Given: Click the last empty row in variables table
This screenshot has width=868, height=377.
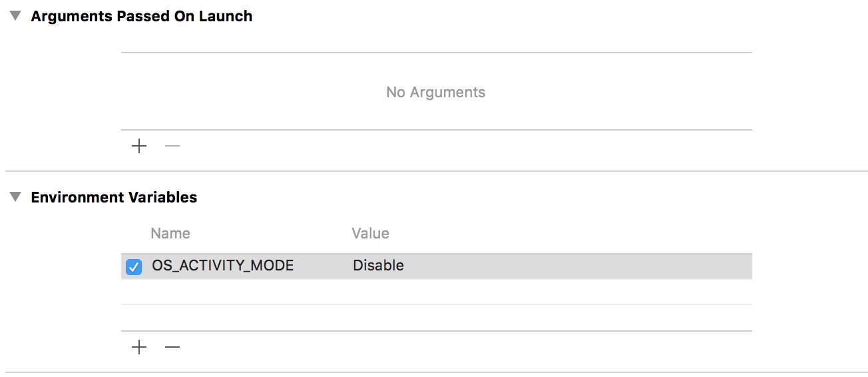Looking at the screenshot, I should [x=436, y=318].
